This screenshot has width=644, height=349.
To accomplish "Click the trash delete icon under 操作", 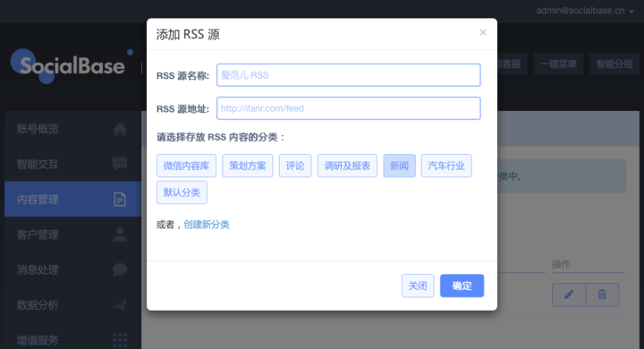I will pos(602,294).
